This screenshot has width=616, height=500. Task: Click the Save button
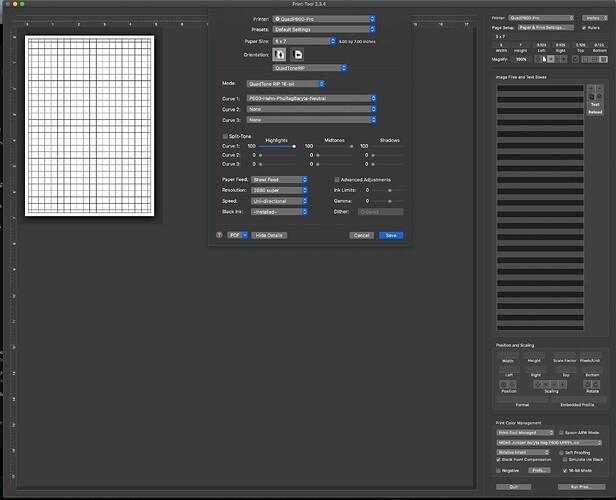click(x=391, y=235)
